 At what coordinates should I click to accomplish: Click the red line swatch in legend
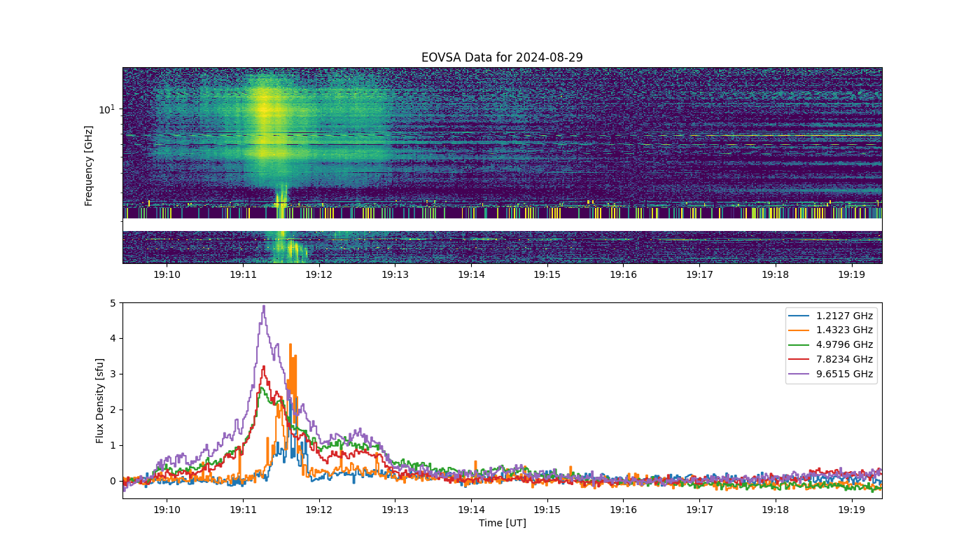tap(800, 360)
